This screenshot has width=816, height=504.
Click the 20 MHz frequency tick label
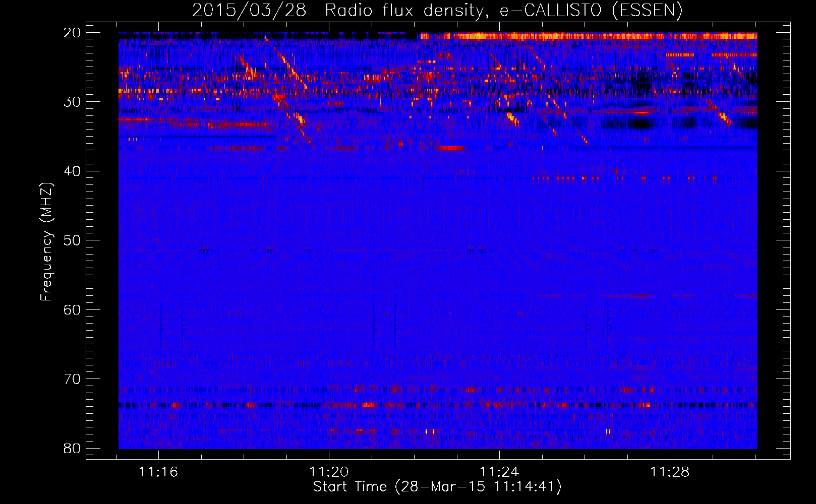[x=72, y=33]
